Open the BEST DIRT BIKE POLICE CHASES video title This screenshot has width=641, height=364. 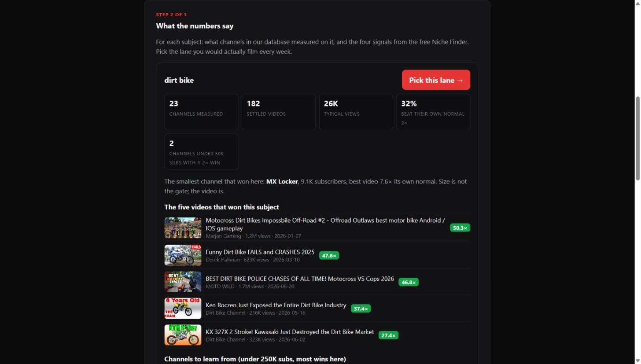[300, 279]
